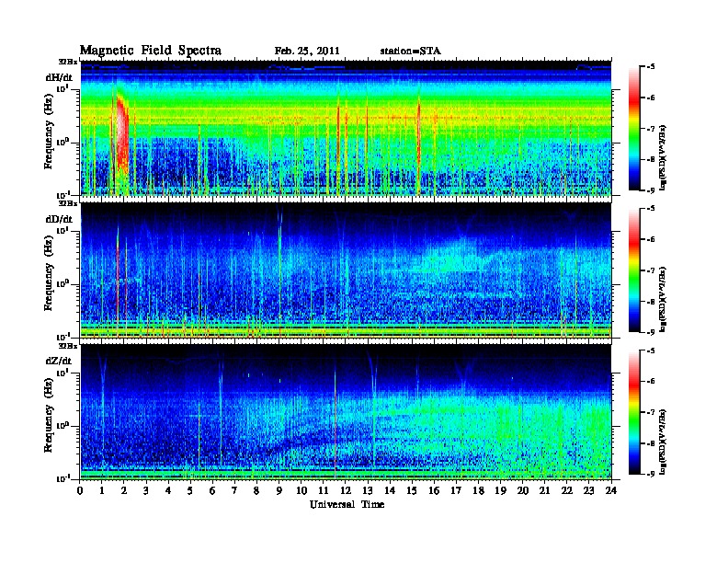This screenshot has height=563, width=728.
Task: Click the '23' hour tick label on time axis
Action: coord(589,490)
